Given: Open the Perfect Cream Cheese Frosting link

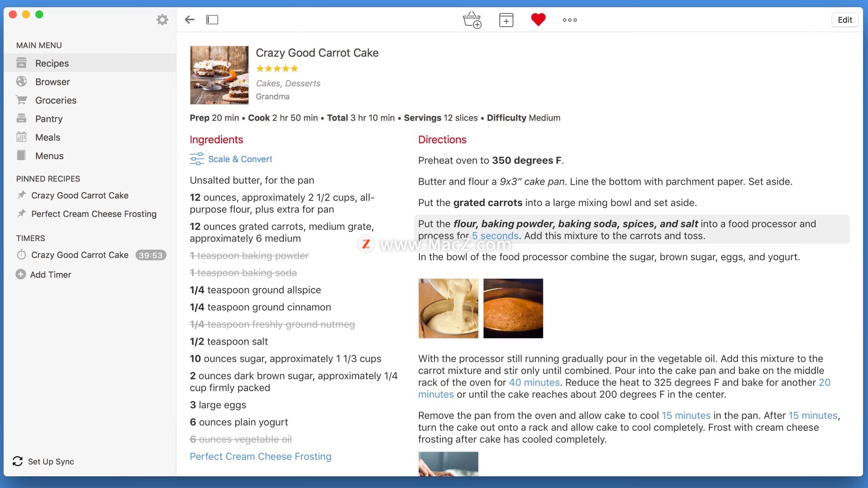Looking at the screenshot, I should coord(260,456).
